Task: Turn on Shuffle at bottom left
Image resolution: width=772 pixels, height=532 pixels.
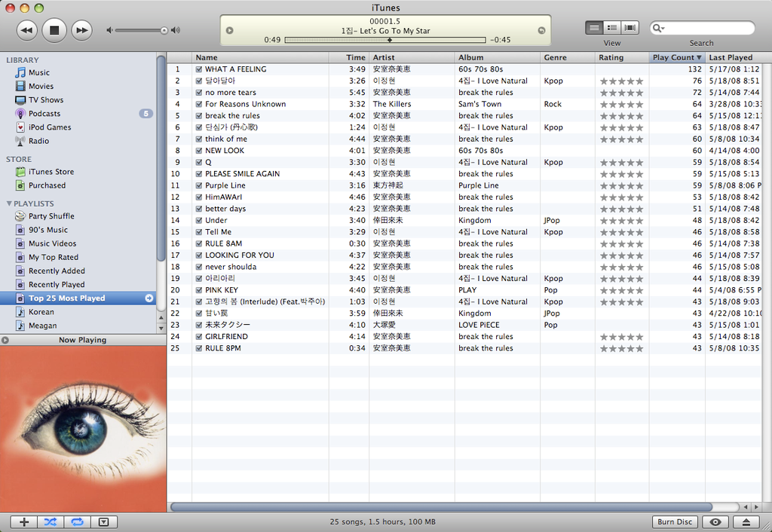Action: pos(50,521)
